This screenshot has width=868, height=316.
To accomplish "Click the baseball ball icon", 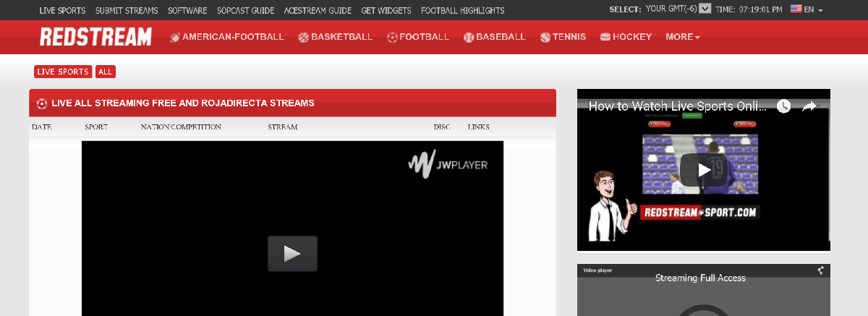I will pyautogui.click(x=469, y=37).
